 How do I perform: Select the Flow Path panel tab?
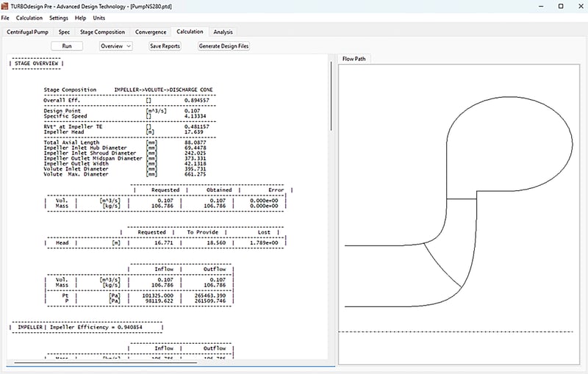[x=354, y=59]
